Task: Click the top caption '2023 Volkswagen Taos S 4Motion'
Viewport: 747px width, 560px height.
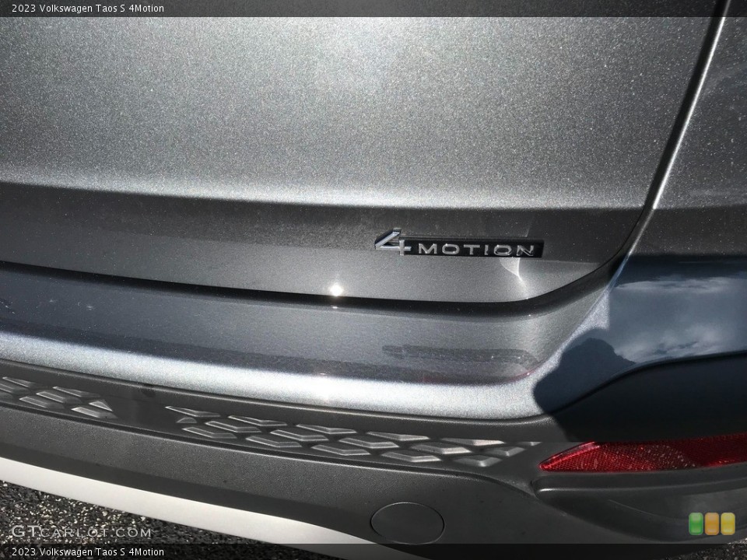Action: [88, 8]
